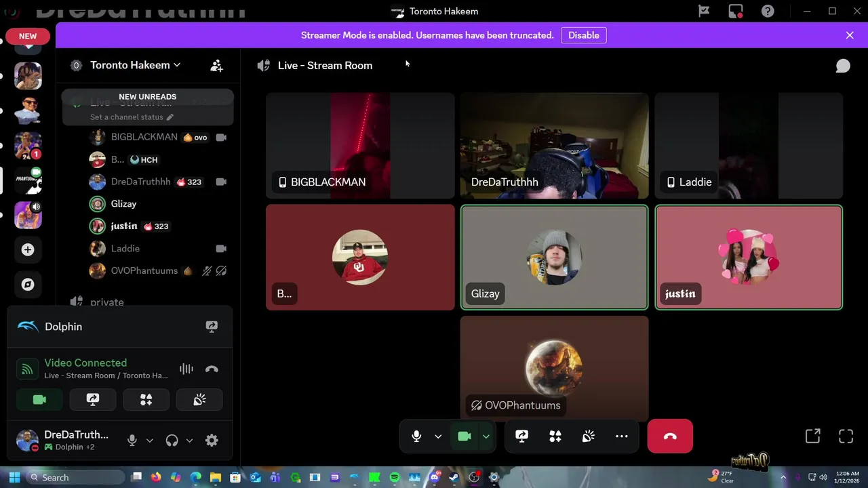Launch Firefox from the taskbar
The height and width of the screenshot is (488, 868).
pyautogui.click(x=156, y=477)
